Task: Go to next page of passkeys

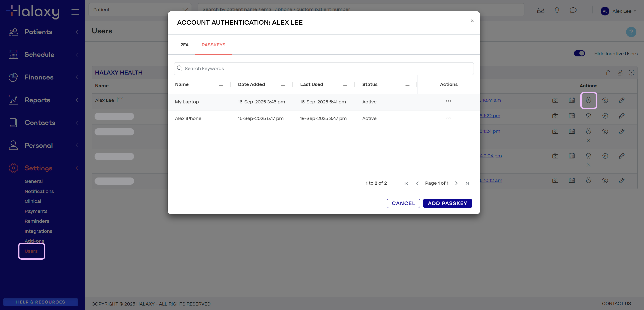Action: pos(456,183)
